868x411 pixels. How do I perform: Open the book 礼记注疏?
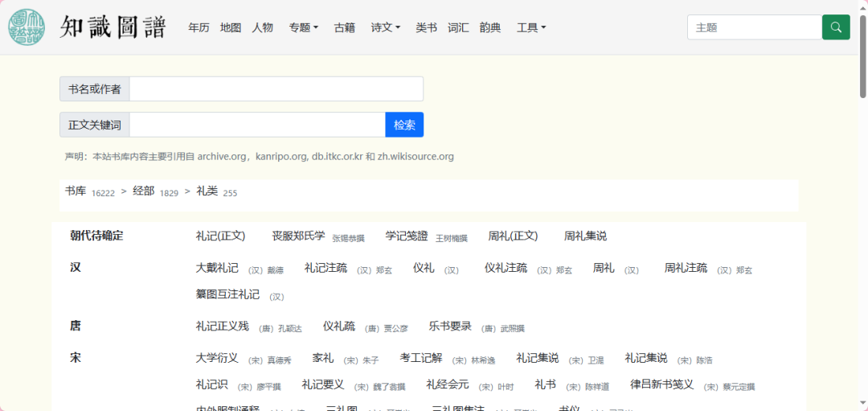[325, 268]
